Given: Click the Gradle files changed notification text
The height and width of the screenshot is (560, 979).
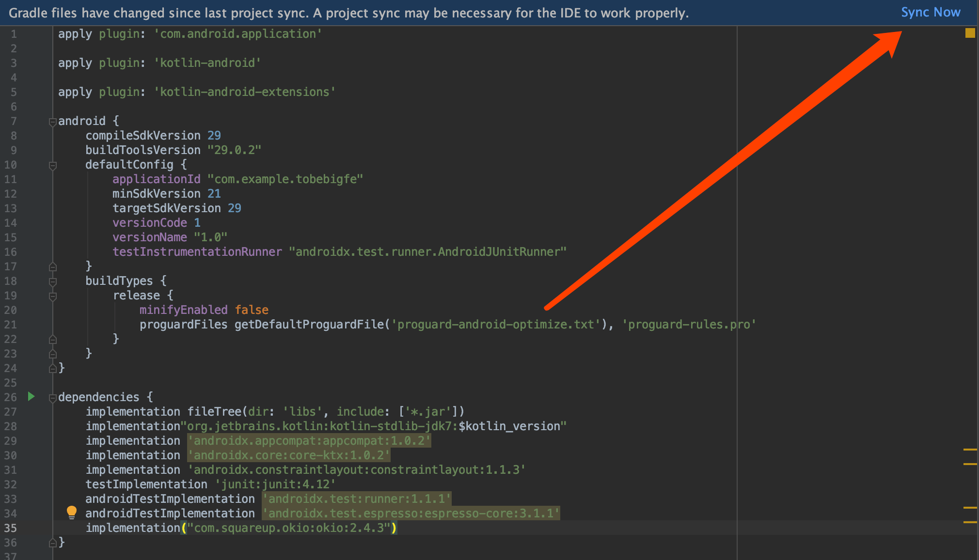Looking at the screenshot, I should [x=348, y=13].
